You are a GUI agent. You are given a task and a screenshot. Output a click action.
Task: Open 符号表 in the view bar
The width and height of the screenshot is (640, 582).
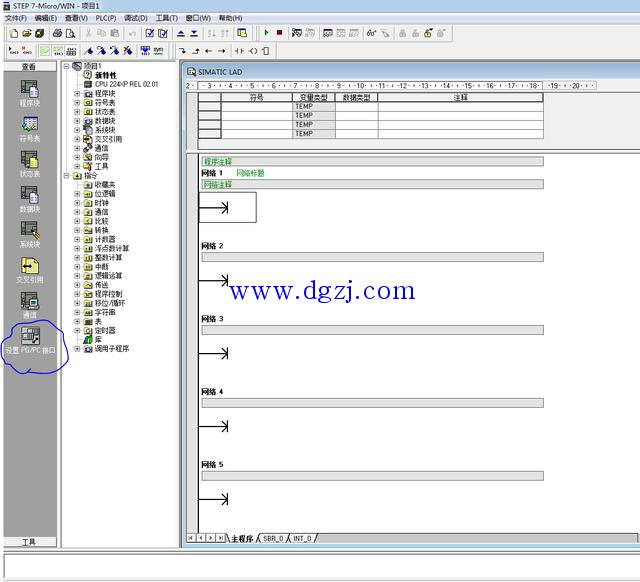[x=30, y=129]
